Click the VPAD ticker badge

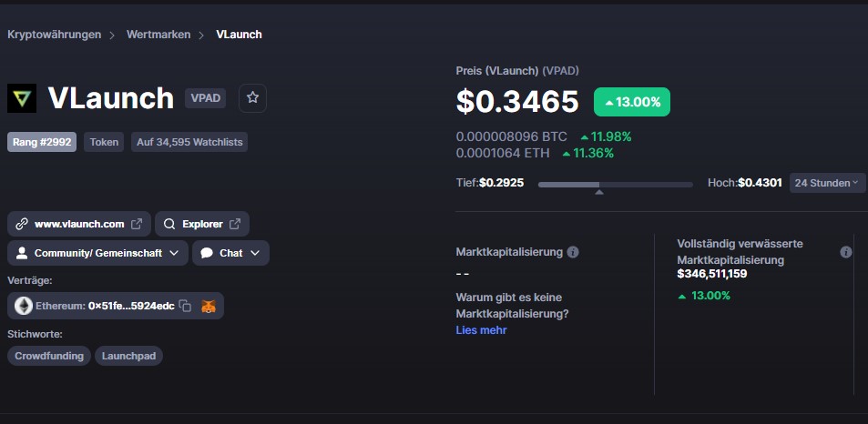tap(205, 98)
